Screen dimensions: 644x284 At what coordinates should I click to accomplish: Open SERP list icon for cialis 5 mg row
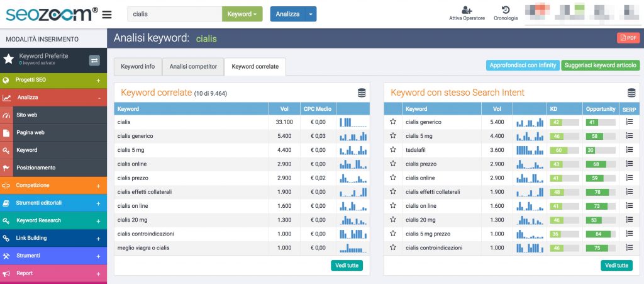[629, 135]
